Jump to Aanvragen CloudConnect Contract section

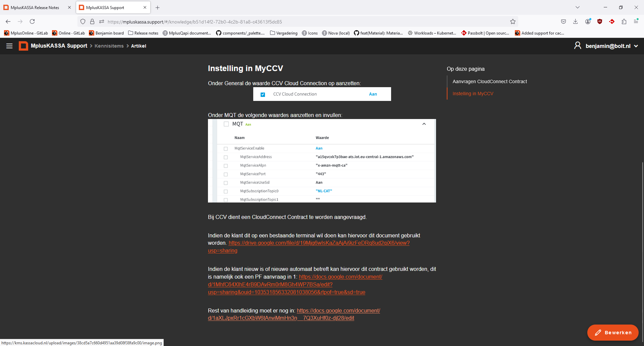pyautogui.click(x=490, y=81)
